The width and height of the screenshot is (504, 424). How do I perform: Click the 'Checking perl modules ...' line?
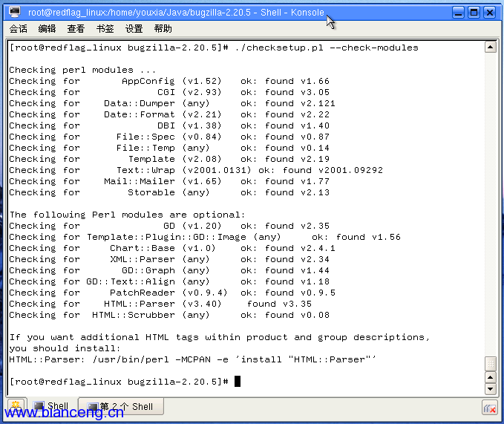(82, 70)
